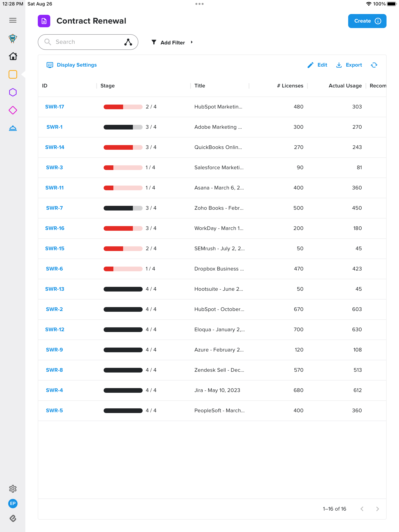This screenshot has height=532, width=399.
Task: Click the 'Dropbox Business ...' title cell
Action: click(x=219, y=269)
